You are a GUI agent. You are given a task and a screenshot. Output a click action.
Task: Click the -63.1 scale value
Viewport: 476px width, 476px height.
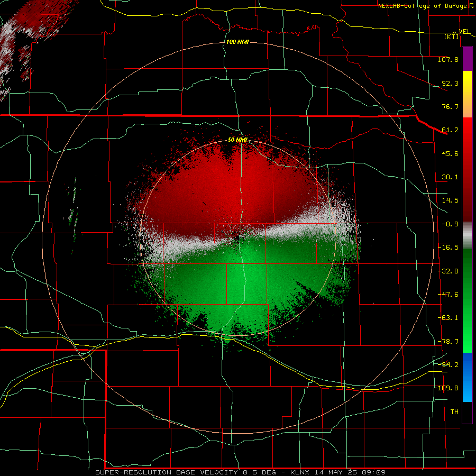coord(448,318)
